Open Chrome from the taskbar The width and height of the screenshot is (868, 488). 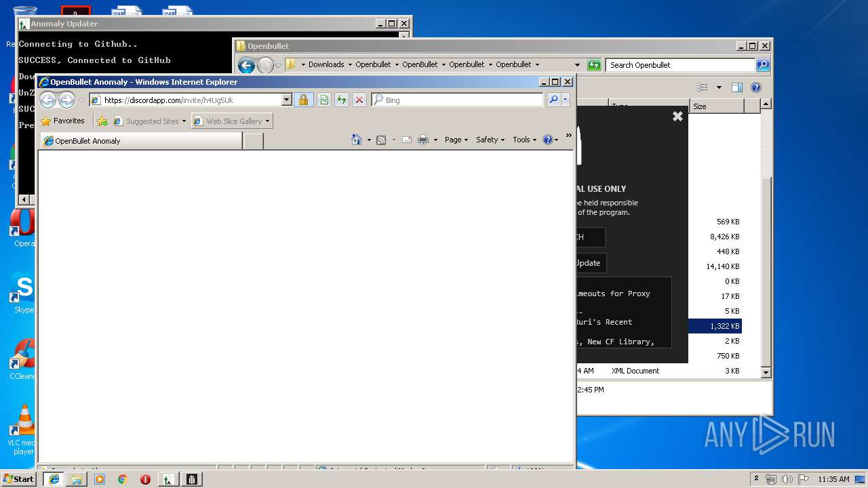click(123, 479)
